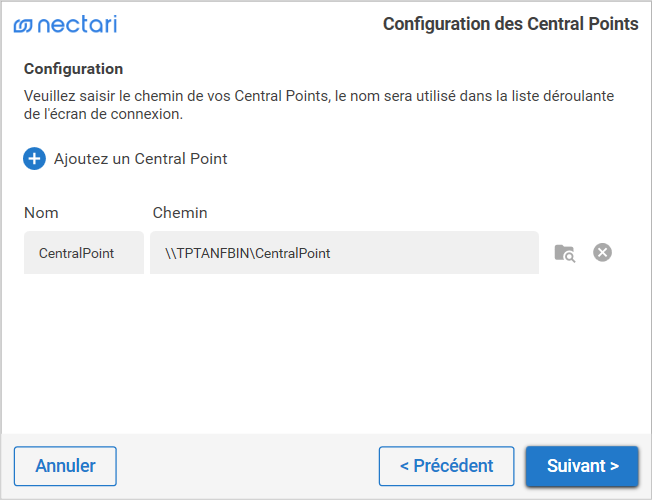Proceed with the Suivant button
This screenshot has height=500, width=652.
coord(582,466)
